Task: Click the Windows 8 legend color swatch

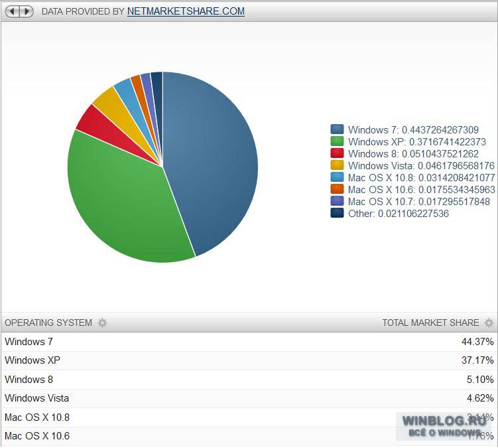Action: pos(337,153)
